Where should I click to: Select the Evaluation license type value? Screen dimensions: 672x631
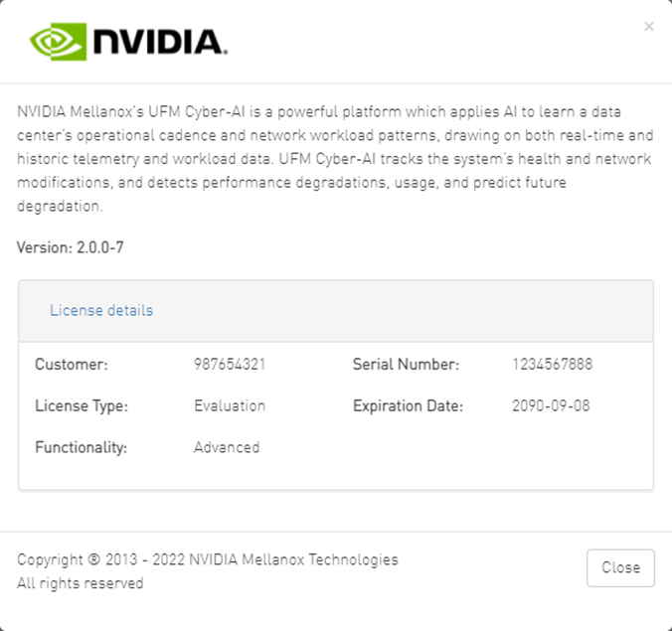(x=230, y=406)
